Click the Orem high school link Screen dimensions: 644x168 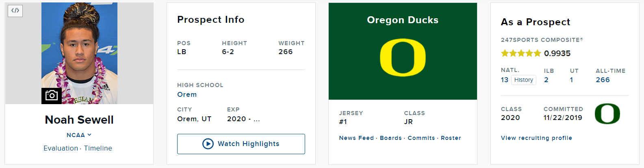(187, 94)
